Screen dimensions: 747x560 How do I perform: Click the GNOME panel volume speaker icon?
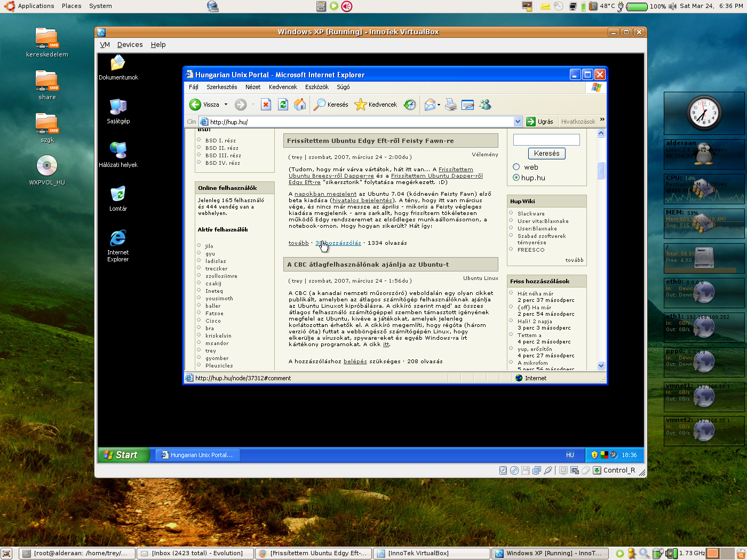coord(672,6)
